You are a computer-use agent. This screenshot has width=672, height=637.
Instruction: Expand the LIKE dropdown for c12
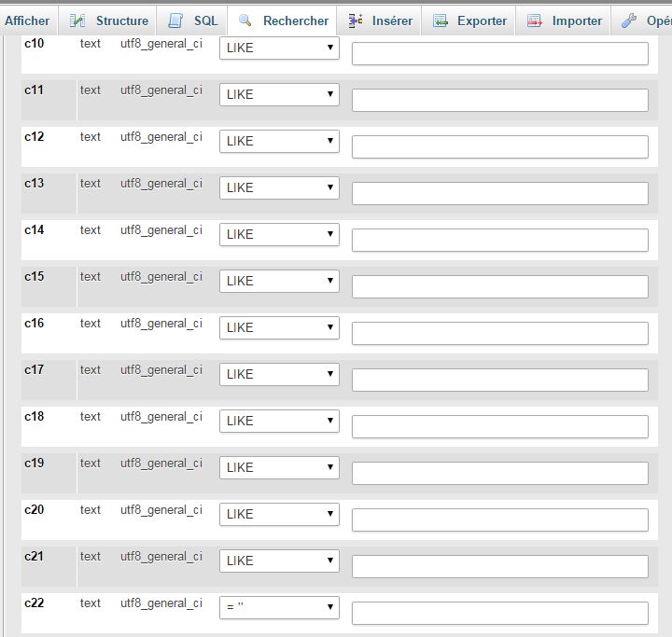(x=279, y=141)
